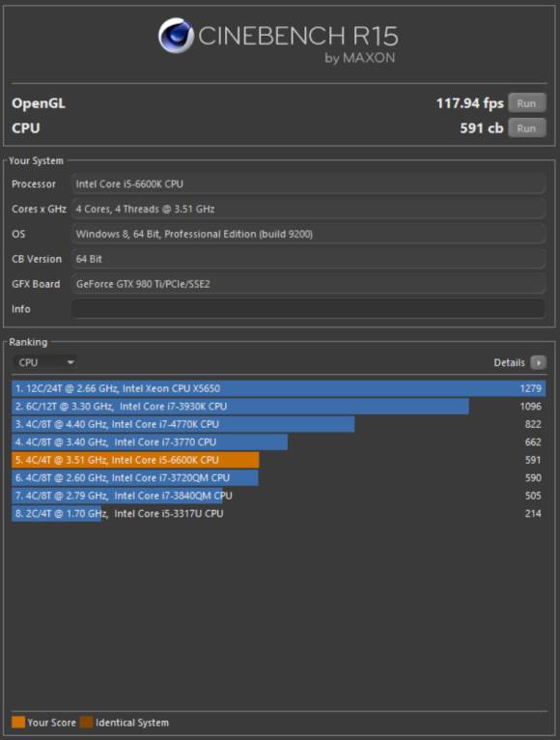The height and width of the screenshot is (740, 560).
Task: Click into the empty Info field
Action: (309, 309)
